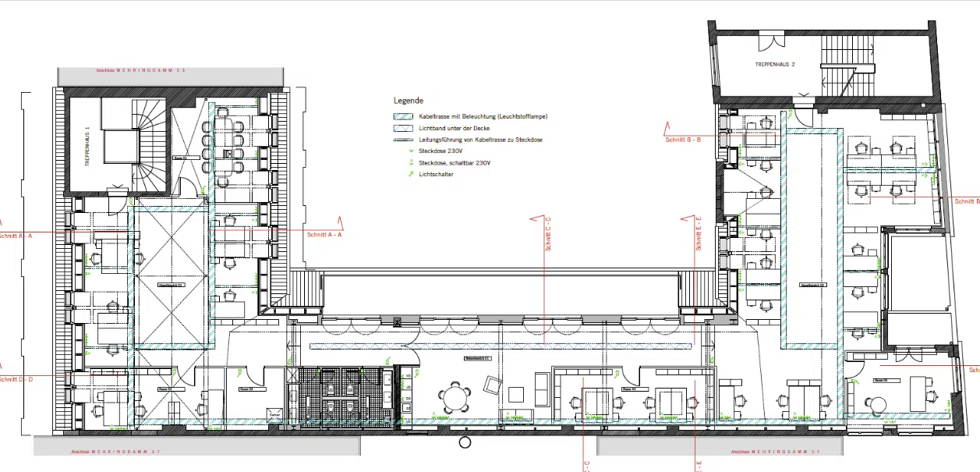This screenshot has width=980, height=472.
Task: Click the Lichtschalter legend text
Action: [436, 174]
